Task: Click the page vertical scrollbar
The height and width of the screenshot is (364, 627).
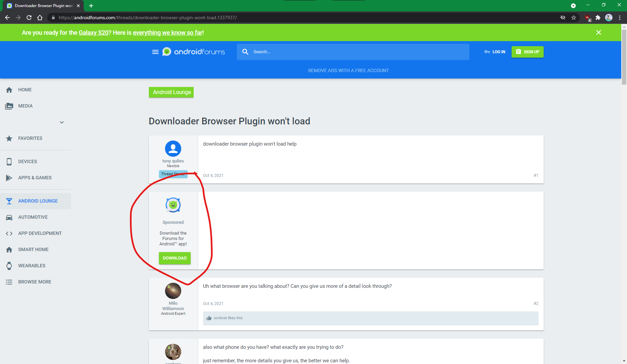Action: [624, 58]
